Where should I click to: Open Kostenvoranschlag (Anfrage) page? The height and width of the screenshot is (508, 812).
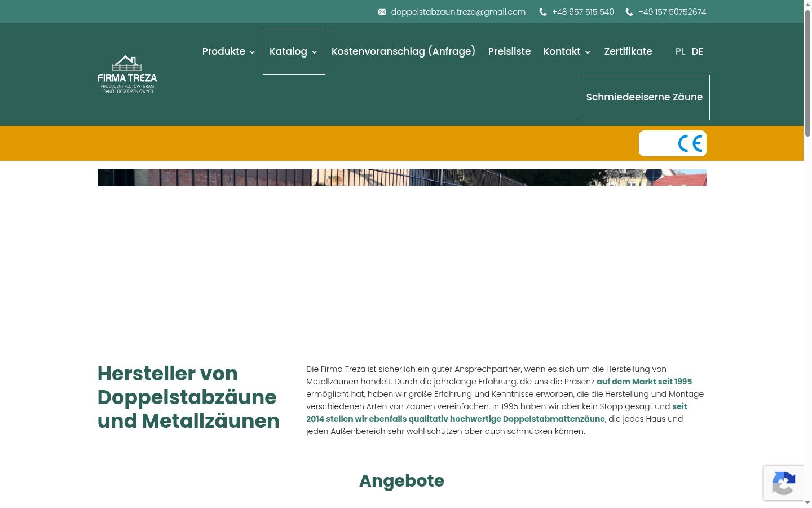coord(403,51)
